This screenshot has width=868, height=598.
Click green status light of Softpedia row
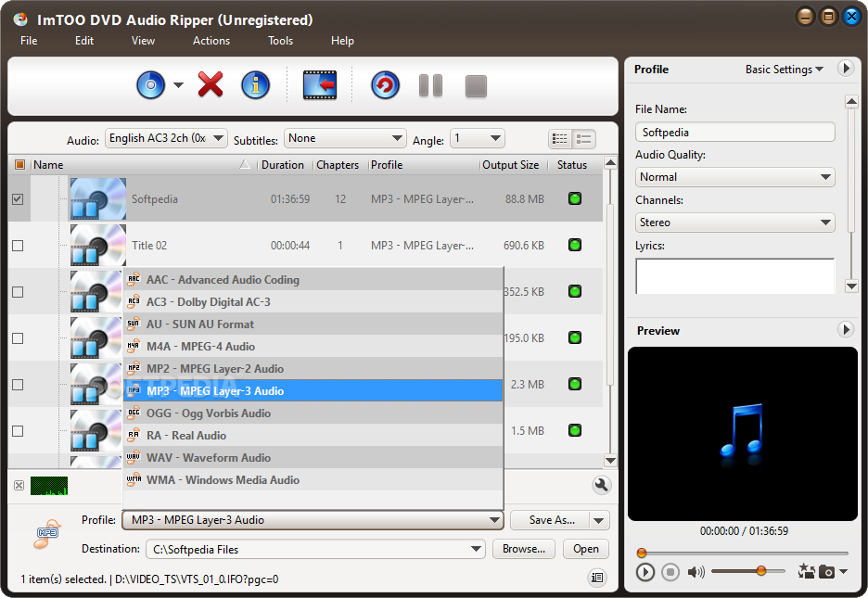pos(575,198)
